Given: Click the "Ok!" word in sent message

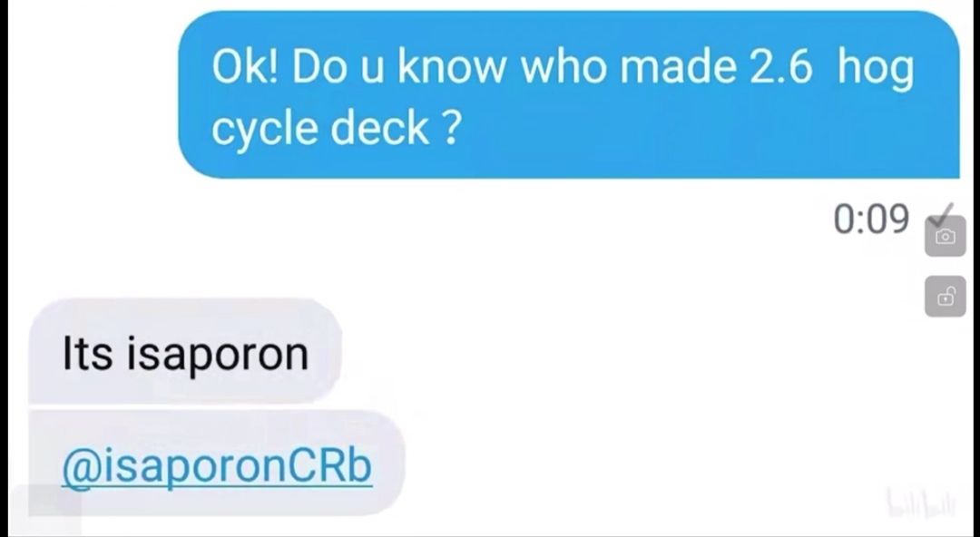Looking at the screenshot, I should click(x=246, y=67).
